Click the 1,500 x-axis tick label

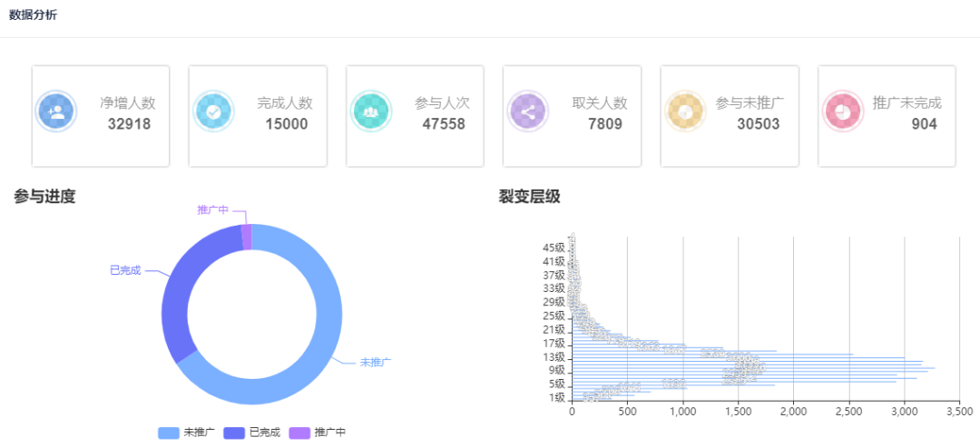pyautogui.click(x=738, y=412)
